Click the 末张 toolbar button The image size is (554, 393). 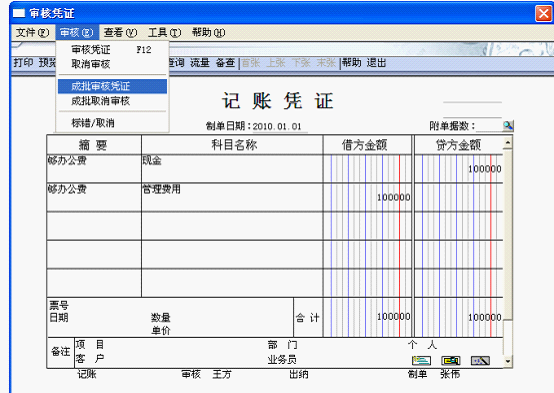[x=326, y=63]
